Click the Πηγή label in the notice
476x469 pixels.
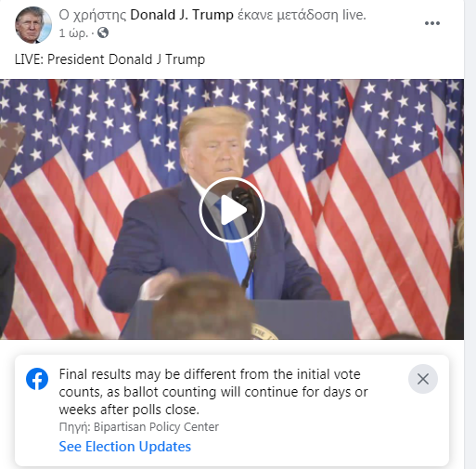(x=74, y=427)
